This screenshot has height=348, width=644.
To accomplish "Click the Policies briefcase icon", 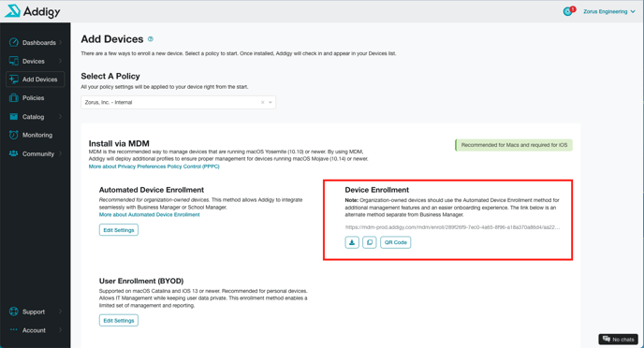I will click(13, 97).
